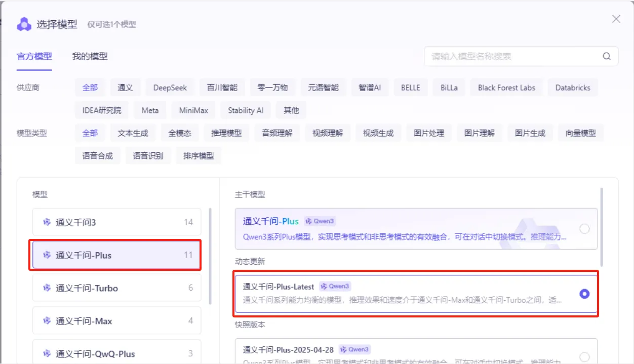Open the 通义千问-Plus model group
This screenshot has height=364, width=634.
pos(117,255)
